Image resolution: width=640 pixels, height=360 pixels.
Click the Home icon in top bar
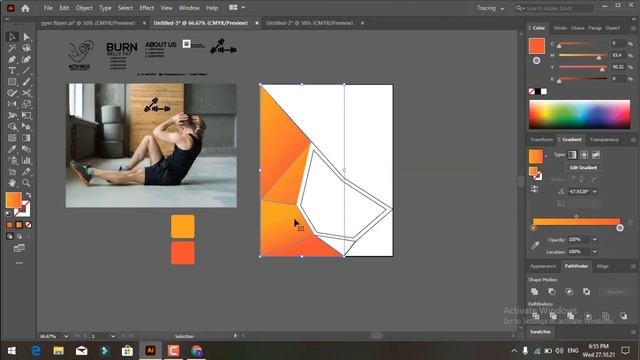[x=25, y=8]
